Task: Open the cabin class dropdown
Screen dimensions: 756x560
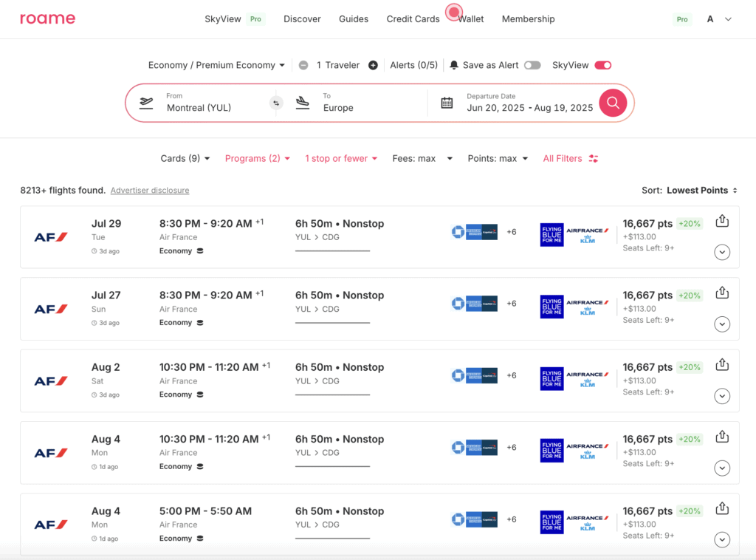Action: click(x=216, y=65)
